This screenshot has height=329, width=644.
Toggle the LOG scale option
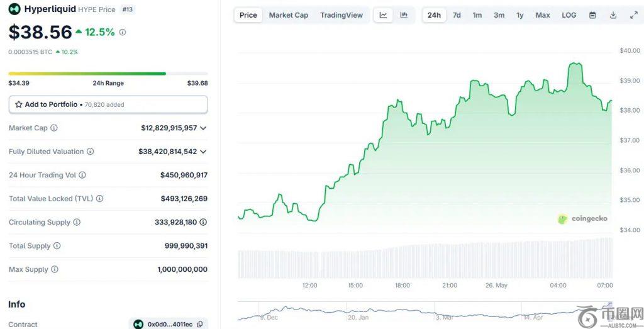tap(569, 15)
